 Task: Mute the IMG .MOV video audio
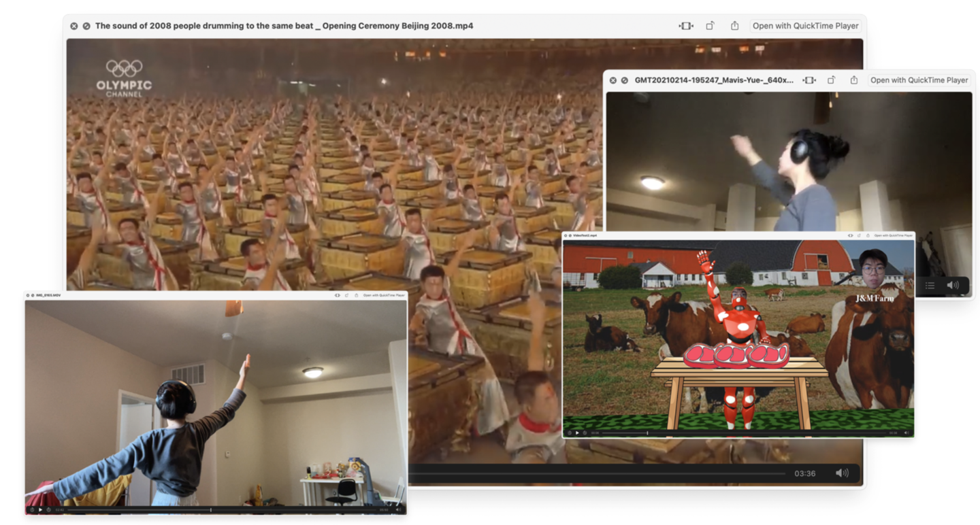(x=399, y=509)
